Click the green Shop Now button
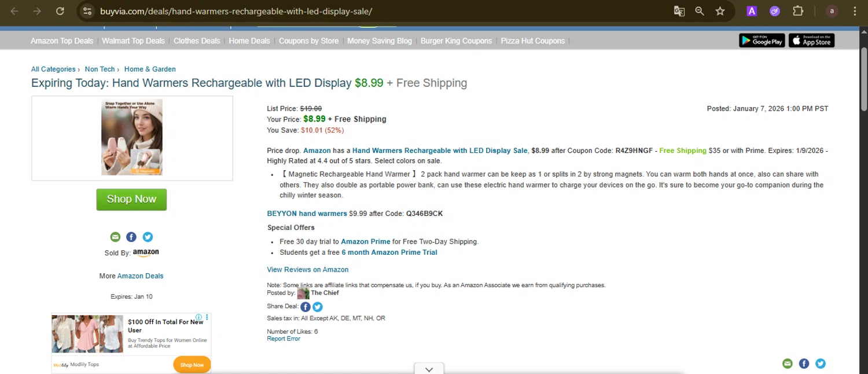 (131, 199)
